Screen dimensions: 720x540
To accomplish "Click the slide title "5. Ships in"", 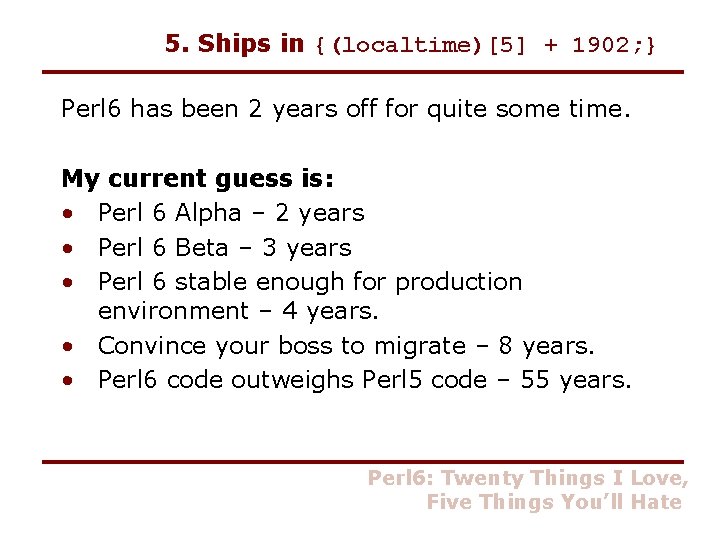I will click(234, 44).
